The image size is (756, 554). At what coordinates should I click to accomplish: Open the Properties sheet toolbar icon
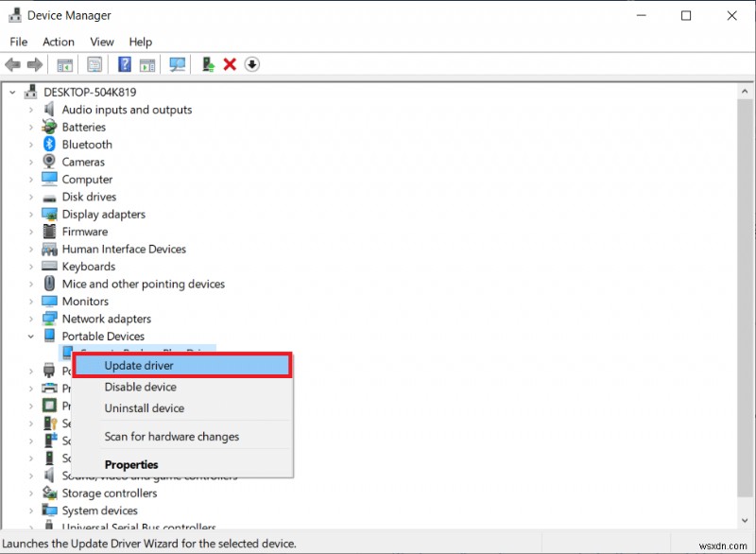point(94,64)
